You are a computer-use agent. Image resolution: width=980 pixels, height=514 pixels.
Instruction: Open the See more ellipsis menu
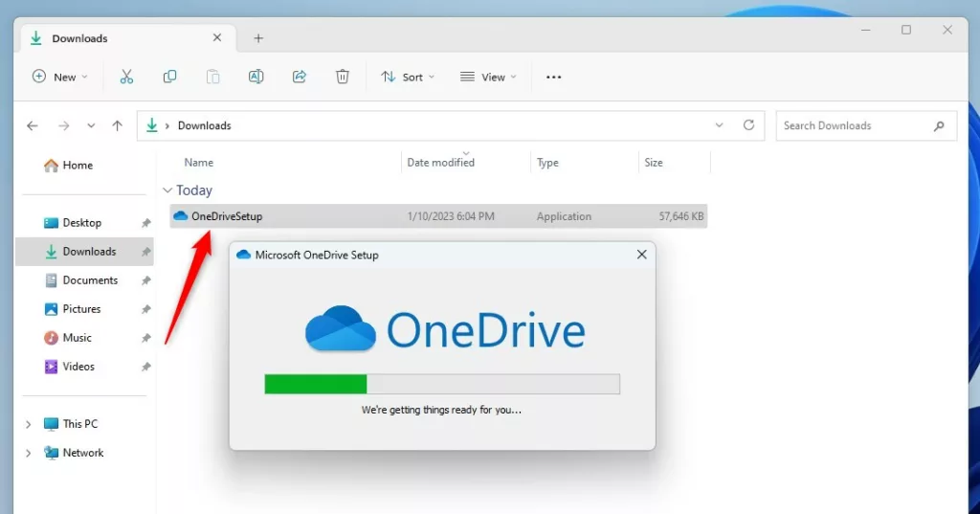pos(554,77)
